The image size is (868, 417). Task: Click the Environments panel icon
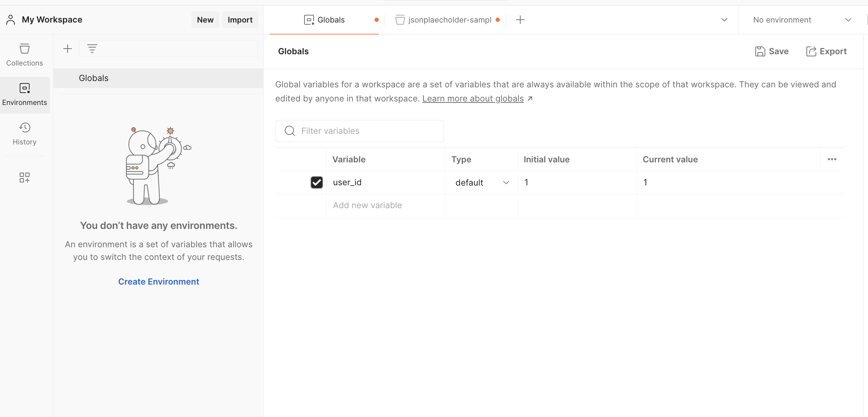[x=24, y=95]
